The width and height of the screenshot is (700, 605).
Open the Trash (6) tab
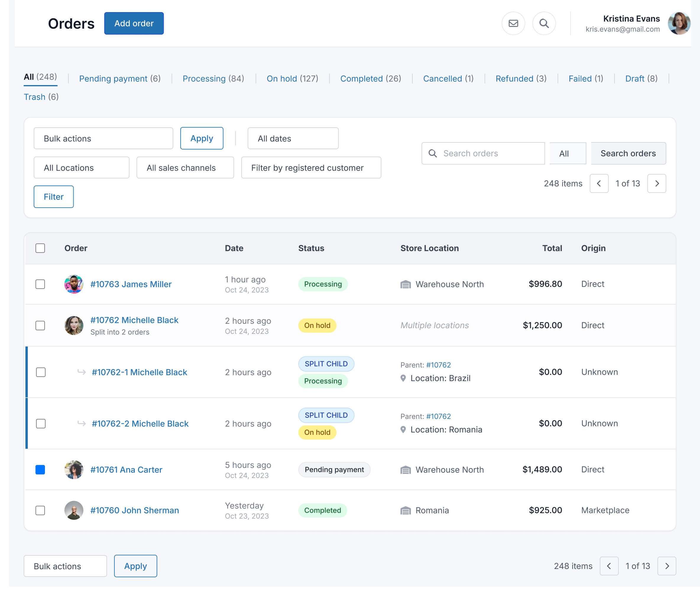[40, 97]
